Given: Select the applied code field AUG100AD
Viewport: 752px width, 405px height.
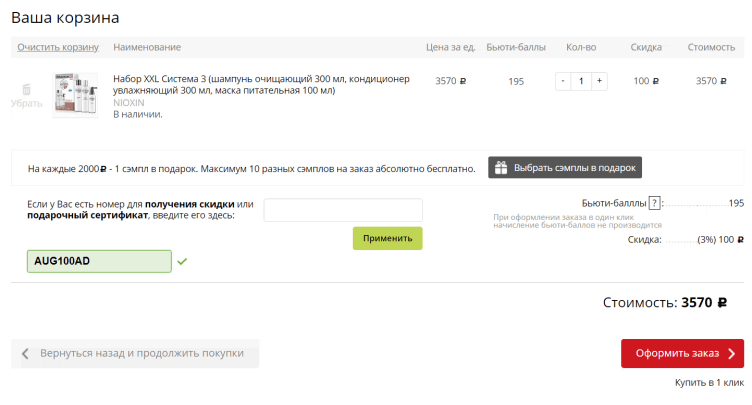Looking at the screenshot, I should tap(98, 261).
